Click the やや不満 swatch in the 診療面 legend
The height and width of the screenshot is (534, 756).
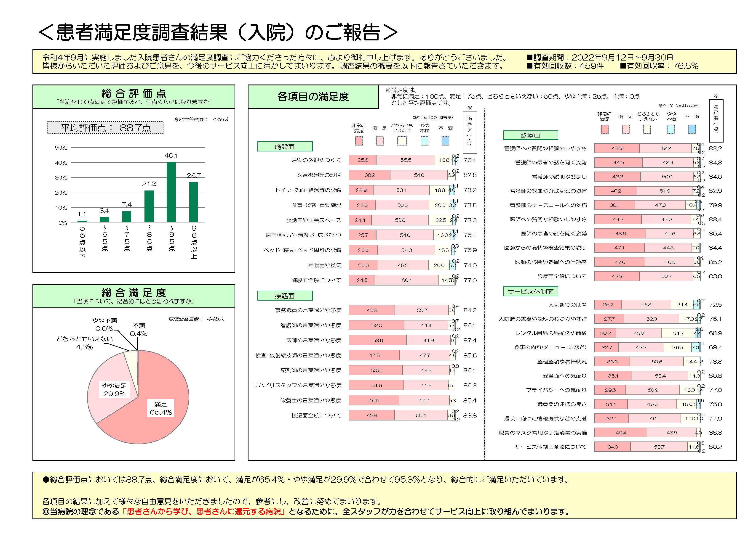click(671, 129)
